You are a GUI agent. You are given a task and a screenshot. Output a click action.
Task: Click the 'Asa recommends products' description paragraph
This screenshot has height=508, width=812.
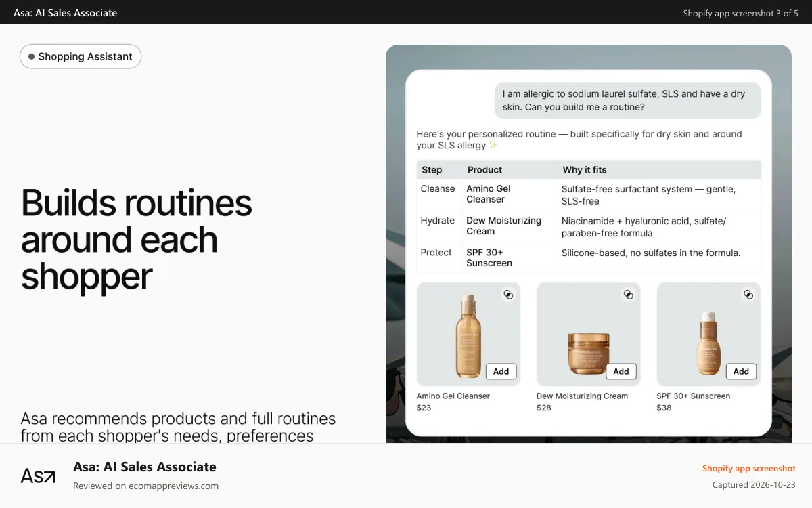pos(178,427)
